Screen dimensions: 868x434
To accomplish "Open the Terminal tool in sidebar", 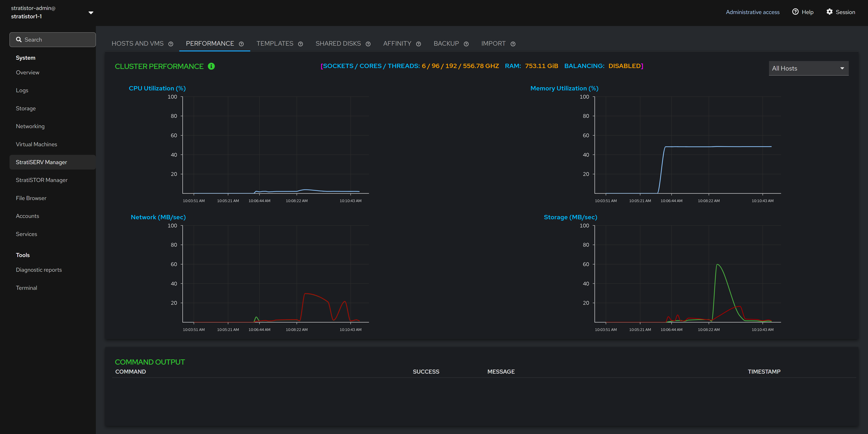I will click(x=26, y=288).
